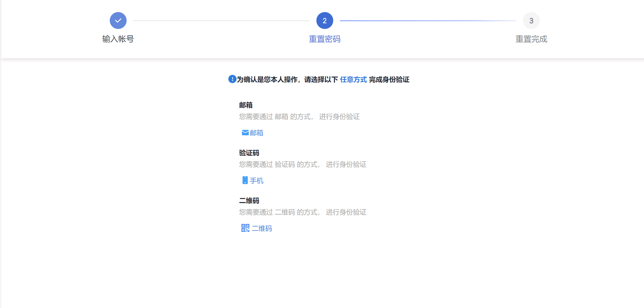Click the blue exclamation info icon
Screen dimensions: 644x308
232,79
